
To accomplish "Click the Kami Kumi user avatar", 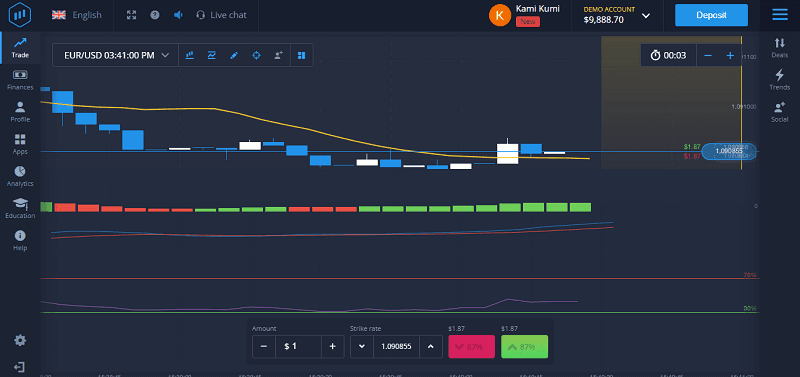I will pyautogui.click(x=499, y=15).
